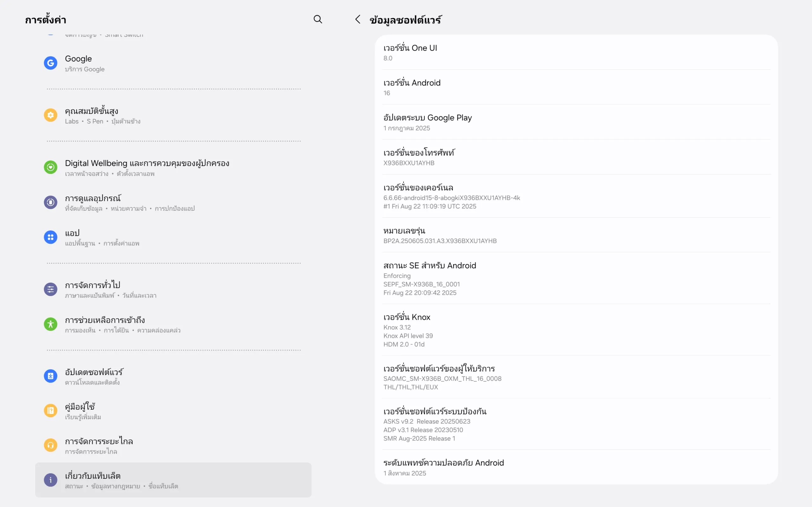Click the remote management headset icon
812x507 pixels.
(51, 446)
